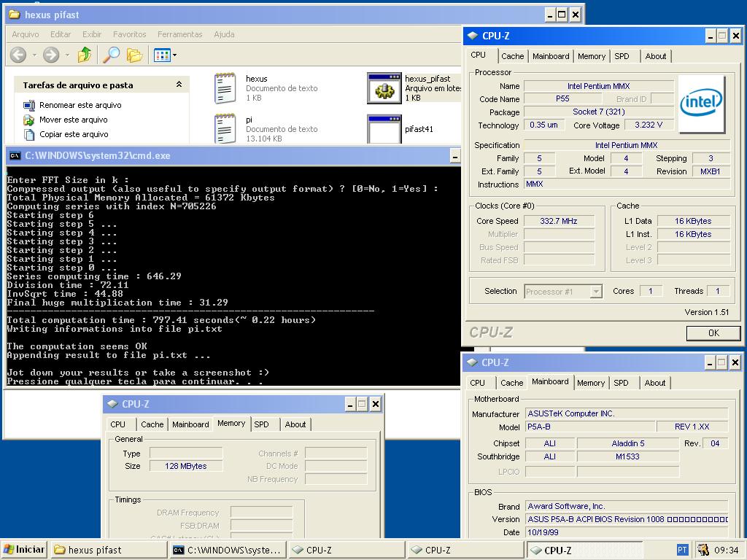
Task: Click the Memory CPU-Z window title icon
Action: pyautogui.click(x=112, y=404)
